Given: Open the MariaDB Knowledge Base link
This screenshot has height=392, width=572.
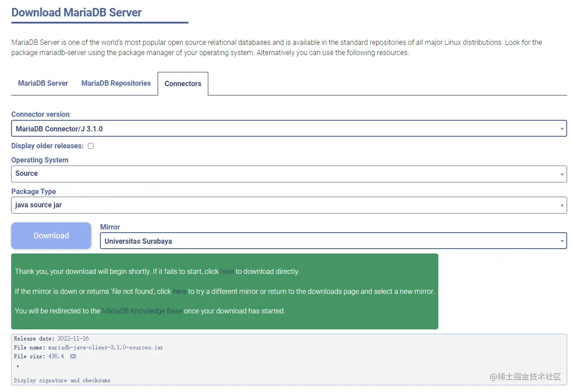Looking at the screenshot, I should pos(142,311).
